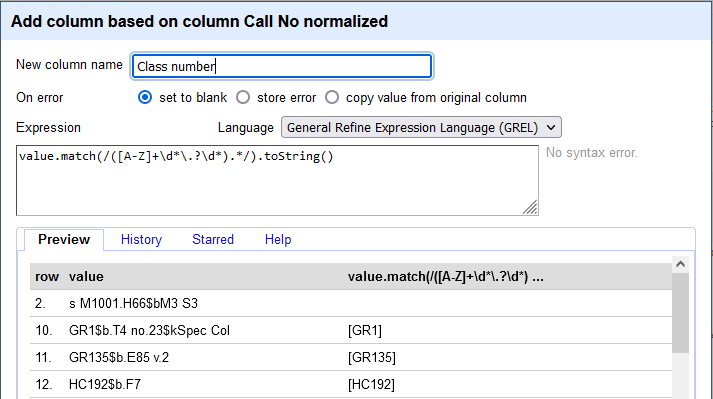This screenshot has height=399, width=713.
Task: Click the 'No syntax error.' status text
Action: click(x=591, y=152)
